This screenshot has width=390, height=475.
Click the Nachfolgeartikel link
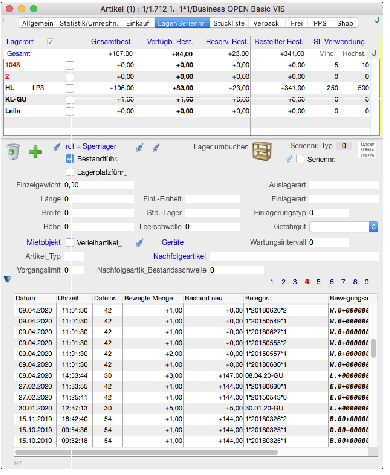pyautogui.click(x=180, y=256)
